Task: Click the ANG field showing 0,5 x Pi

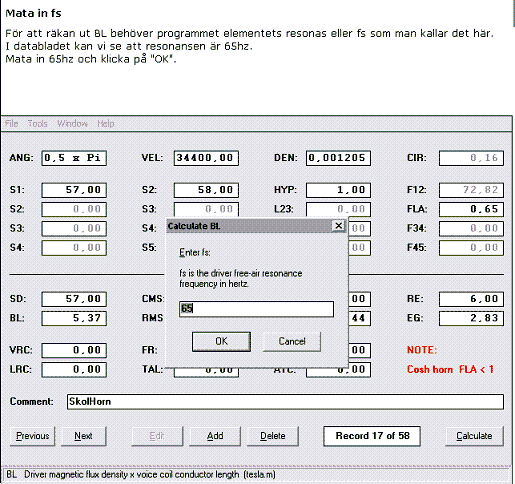Action: coord(74,158)
